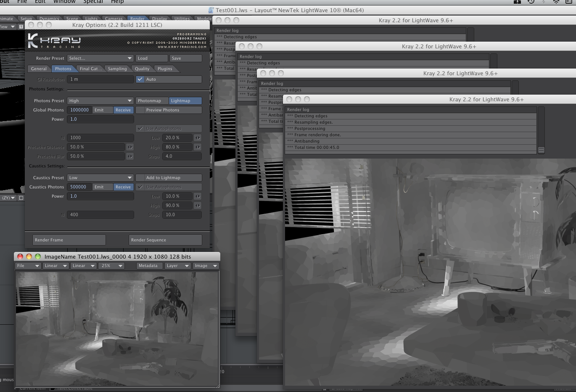Click the Global Photons 1000000 field
576x392 pixels.
(x=79, y=110)
